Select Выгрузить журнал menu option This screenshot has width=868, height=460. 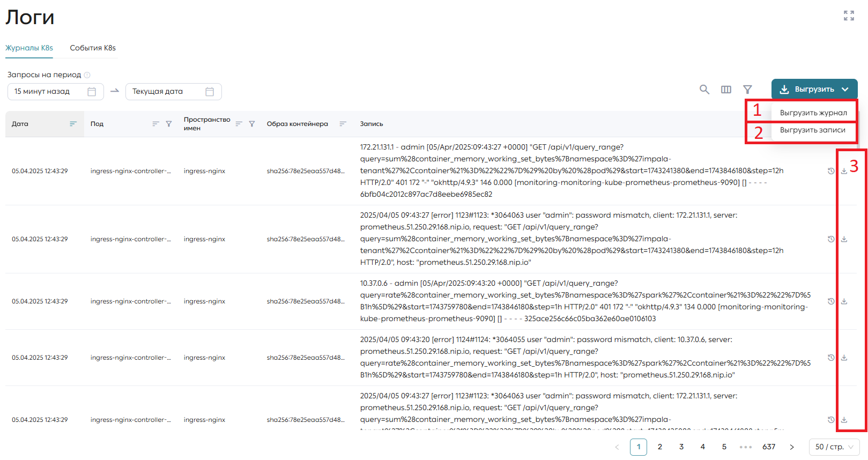(x=813, y=113)
